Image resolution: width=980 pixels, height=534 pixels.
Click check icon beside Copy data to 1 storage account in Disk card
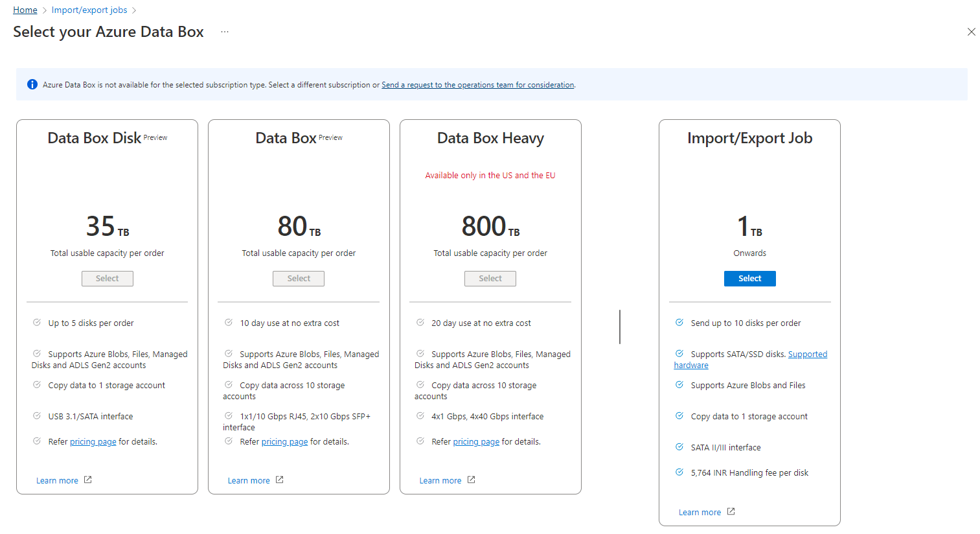point(37,384)
